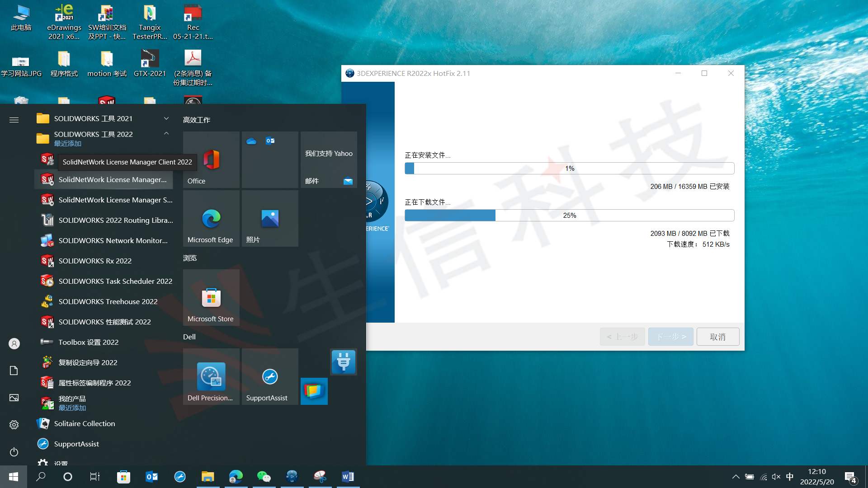868x488 pixels.
Task: Open the 照片 Photos tile
Action: tap(270, 218)
